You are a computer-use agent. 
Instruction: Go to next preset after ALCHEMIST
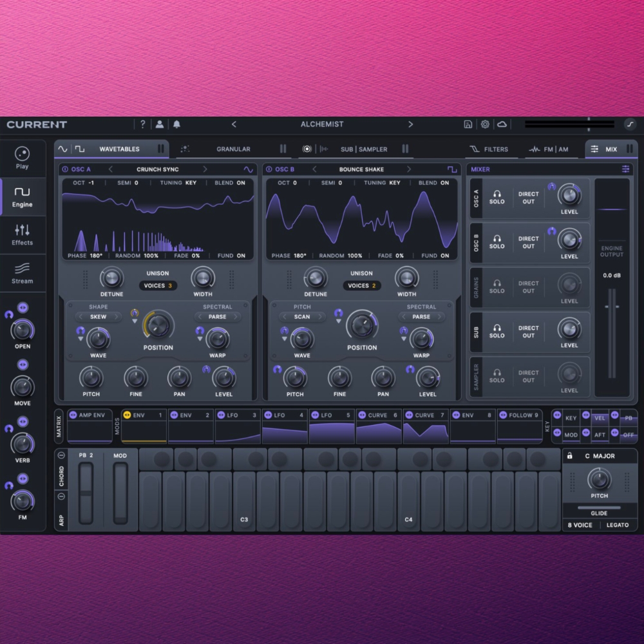[410, 124]
